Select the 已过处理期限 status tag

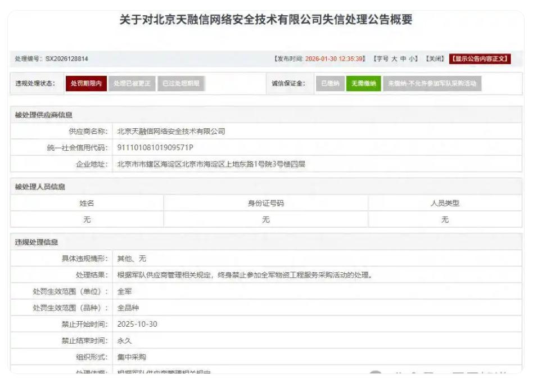[180, 84]
